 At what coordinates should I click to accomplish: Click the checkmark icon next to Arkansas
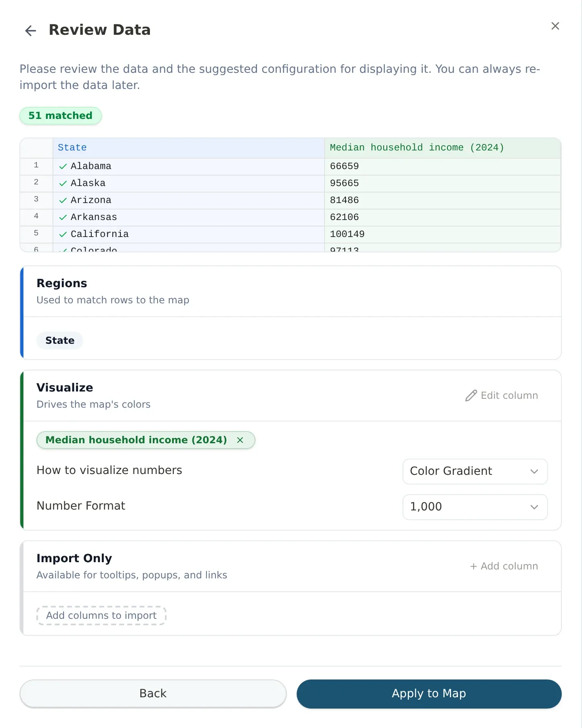pyautogui.click(x=63, y=217)
